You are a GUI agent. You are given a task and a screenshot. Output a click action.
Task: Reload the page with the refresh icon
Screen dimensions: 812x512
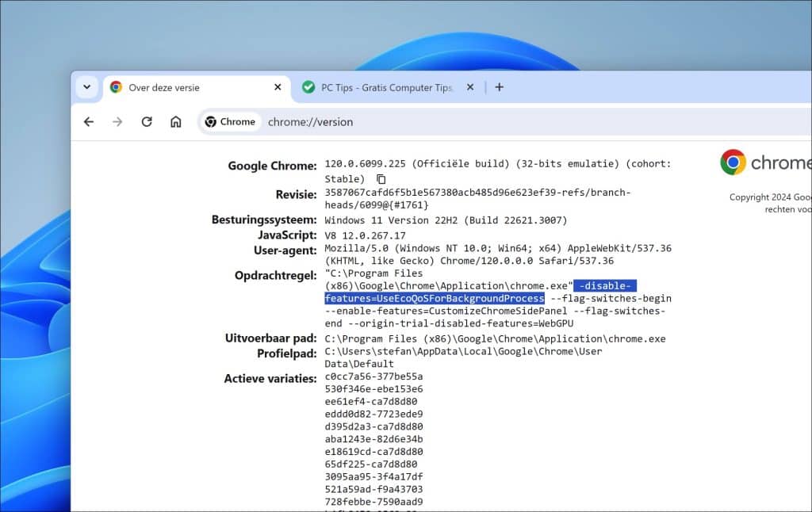147,121
